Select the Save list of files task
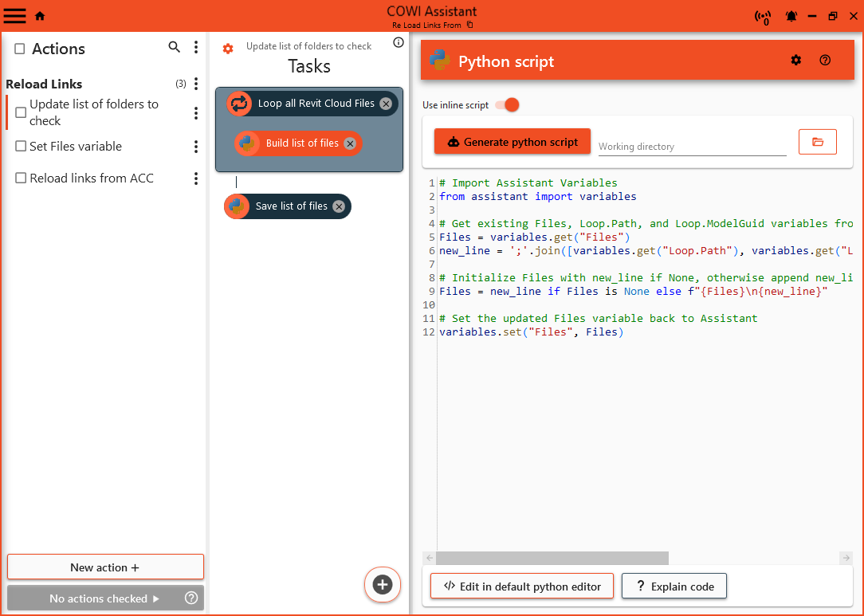Screen dimensions: 864x616 [x=291, y=206]
